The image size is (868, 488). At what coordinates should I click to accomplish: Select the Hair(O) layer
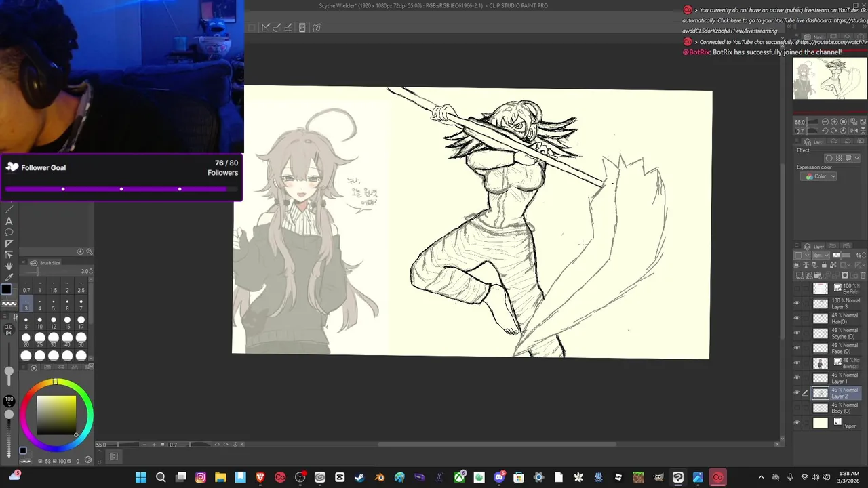click(837, 318)
